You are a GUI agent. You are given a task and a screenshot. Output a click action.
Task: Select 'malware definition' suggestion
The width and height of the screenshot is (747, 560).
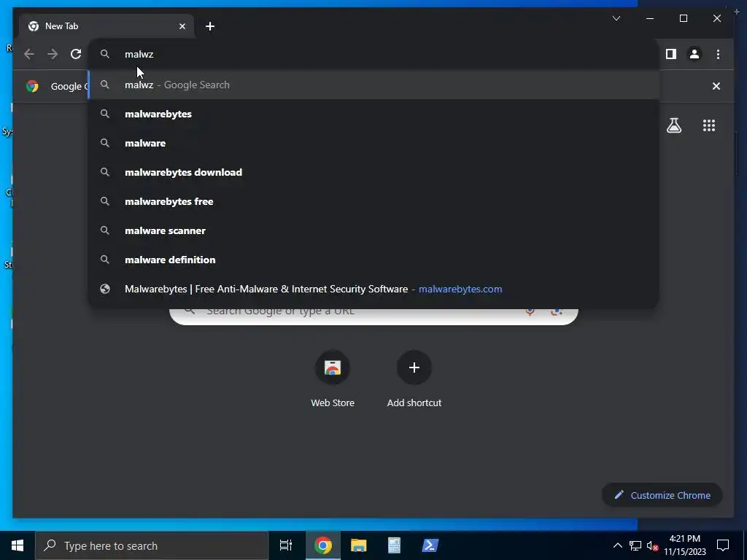pos(374,260)
